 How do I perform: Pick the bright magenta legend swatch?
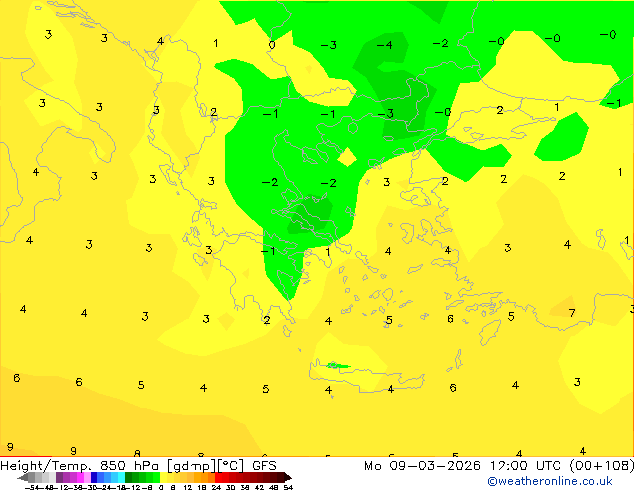pyautogui.click(x=80, y=478)
